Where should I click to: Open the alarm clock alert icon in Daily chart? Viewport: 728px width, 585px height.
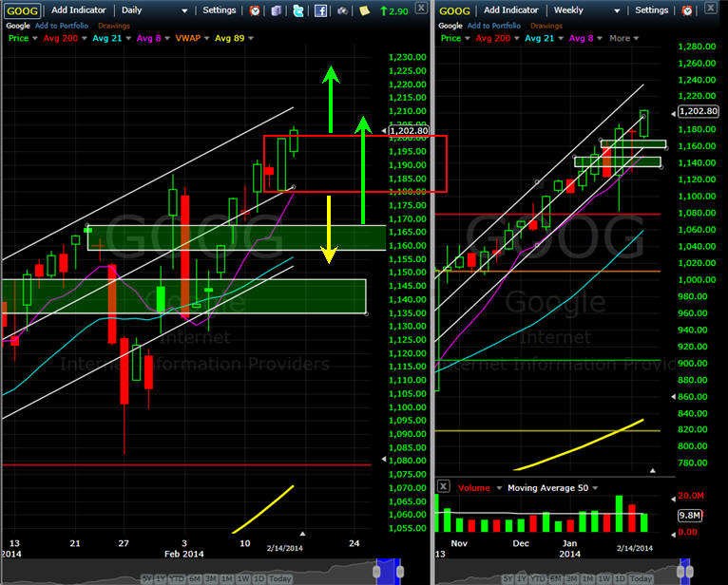point(255,10)
